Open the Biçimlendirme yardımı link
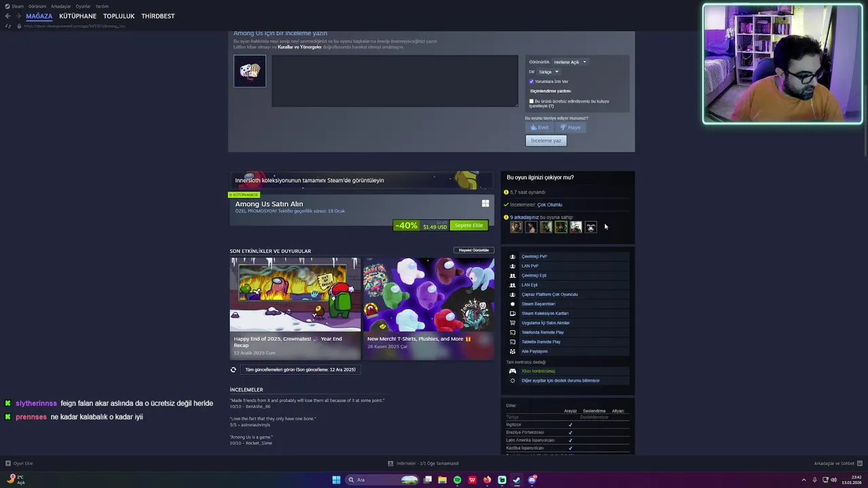 [x=551, y=91]
